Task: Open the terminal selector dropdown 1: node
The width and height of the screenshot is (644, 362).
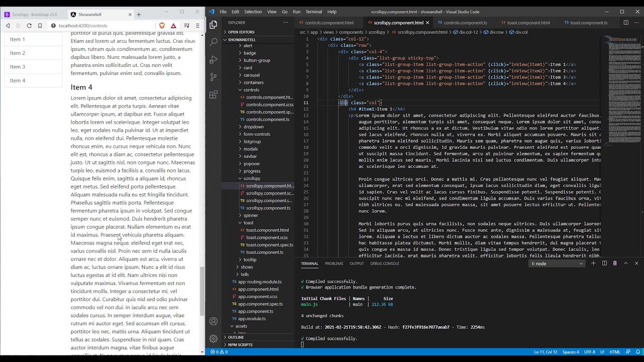Action: coord(557,263)
